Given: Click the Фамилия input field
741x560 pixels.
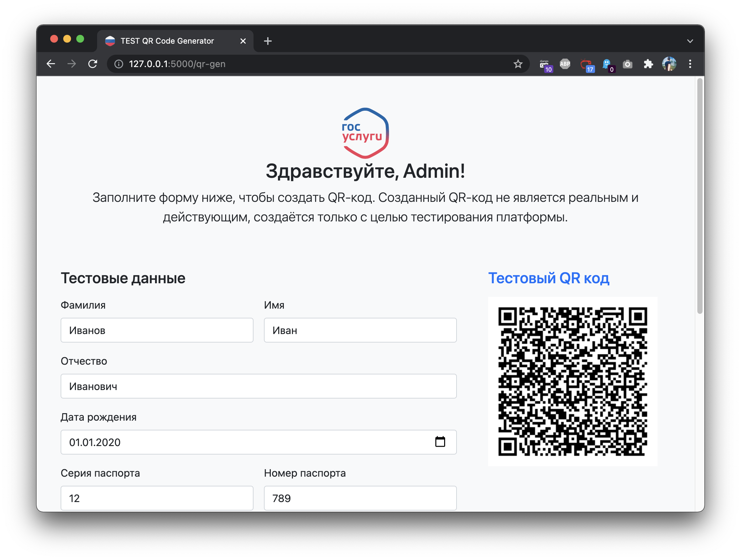Looking at the screenshot, I should (157, 330).
